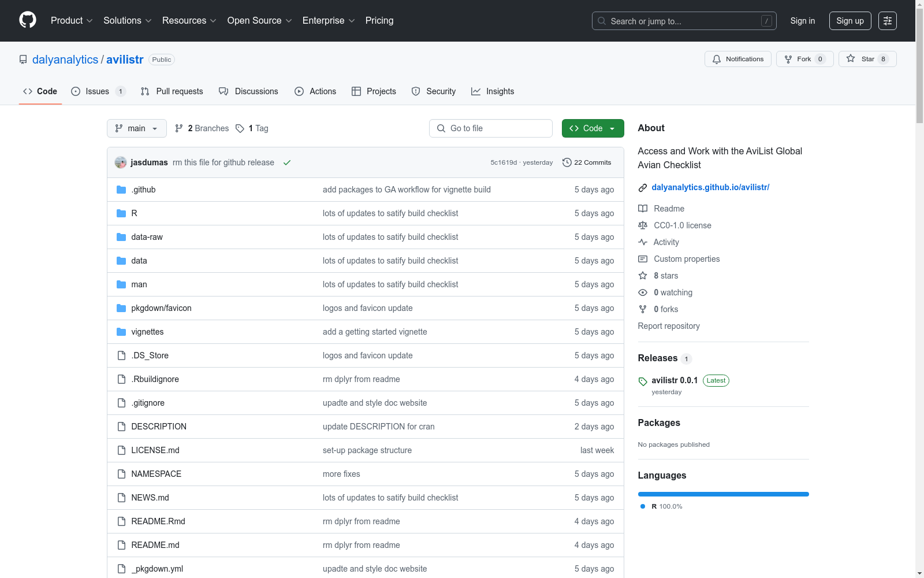Screen dimensions: 924x578
Task: Select the Code tab
Action: pyautogui.click(x=40, y=91)
